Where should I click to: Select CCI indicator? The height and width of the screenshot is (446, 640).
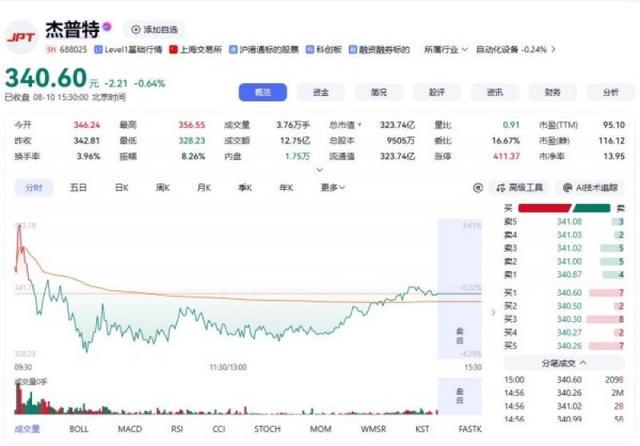pyautogui.click(x=219, y=429)
